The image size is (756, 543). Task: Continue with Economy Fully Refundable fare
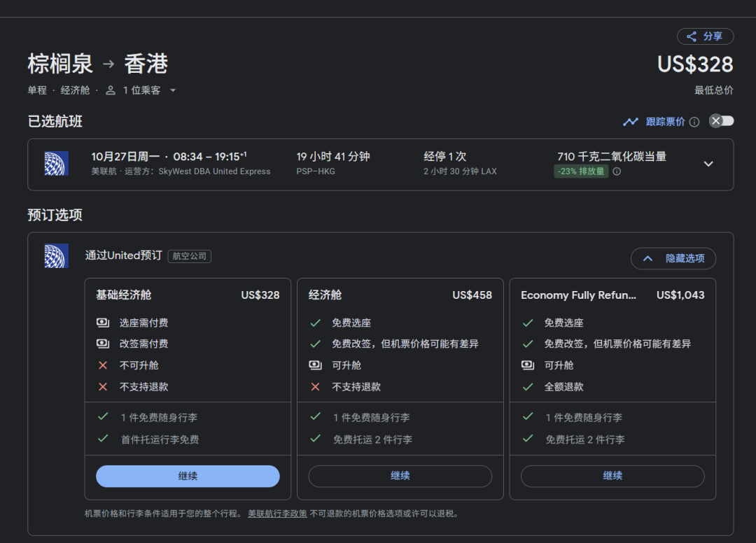pyautogui.click(x=612, y=476)
